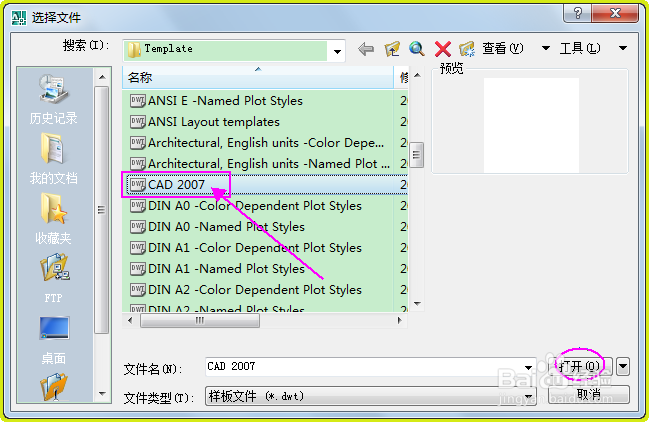Open the 桌面 (Desktop) shortcut
Image resolution: width=649 pixels, height=422 pixels.
pos(53,340)
